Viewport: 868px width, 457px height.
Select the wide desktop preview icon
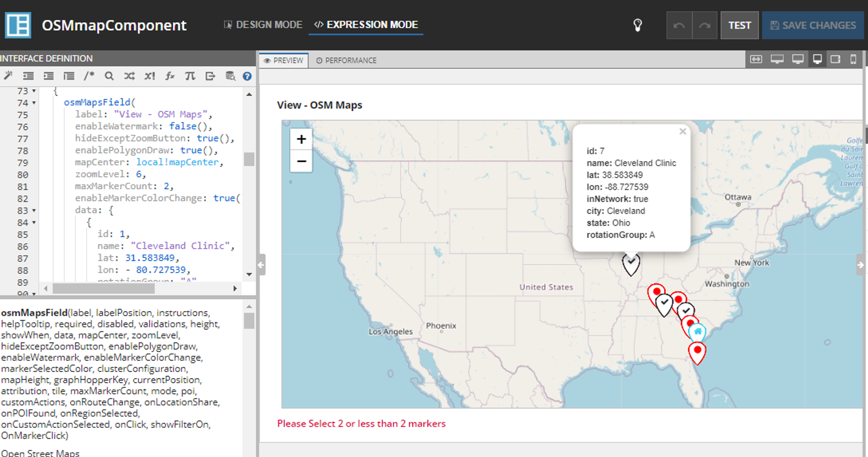[x=777, y=60]
